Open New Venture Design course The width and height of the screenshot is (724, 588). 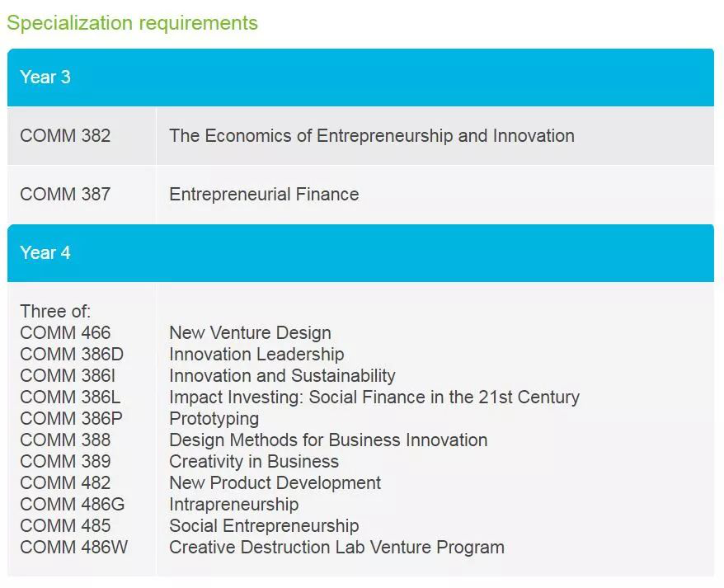(x=250, y=333)
